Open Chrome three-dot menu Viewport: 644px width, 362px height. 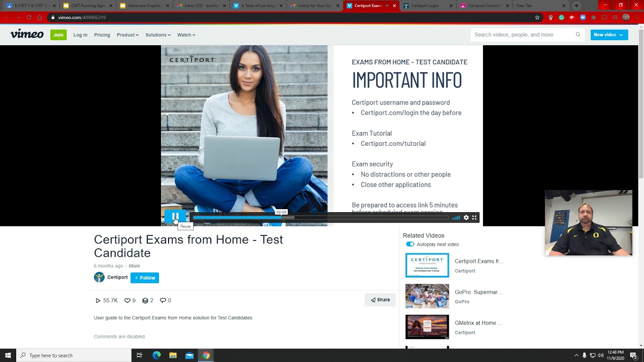(x=636, y=18)
